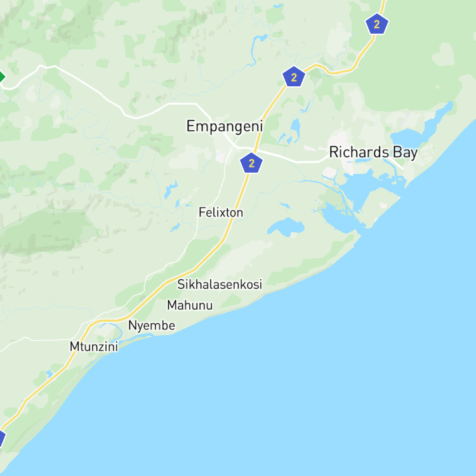The height and width of the screenshot is (476, 476).
Task: Click the partial blue shield at bottom-left edge
Action: click(2, 439)
